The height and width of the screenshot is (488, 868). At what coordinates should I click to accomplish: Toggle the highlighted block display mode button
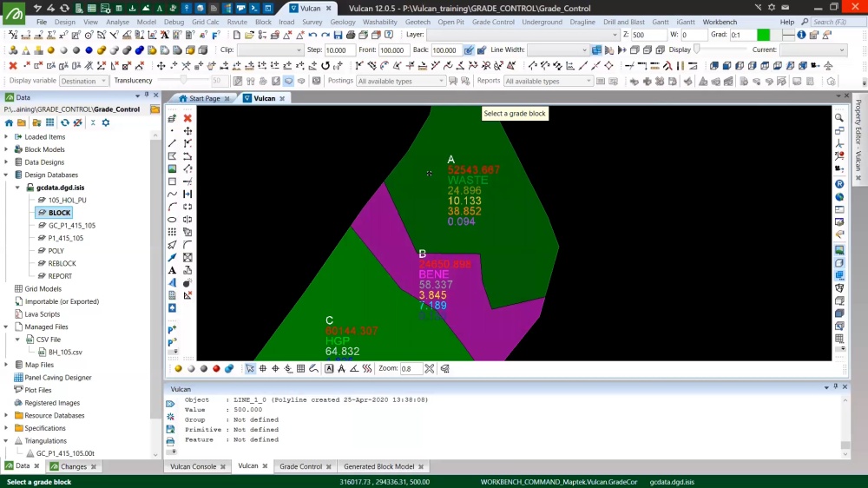288,81
